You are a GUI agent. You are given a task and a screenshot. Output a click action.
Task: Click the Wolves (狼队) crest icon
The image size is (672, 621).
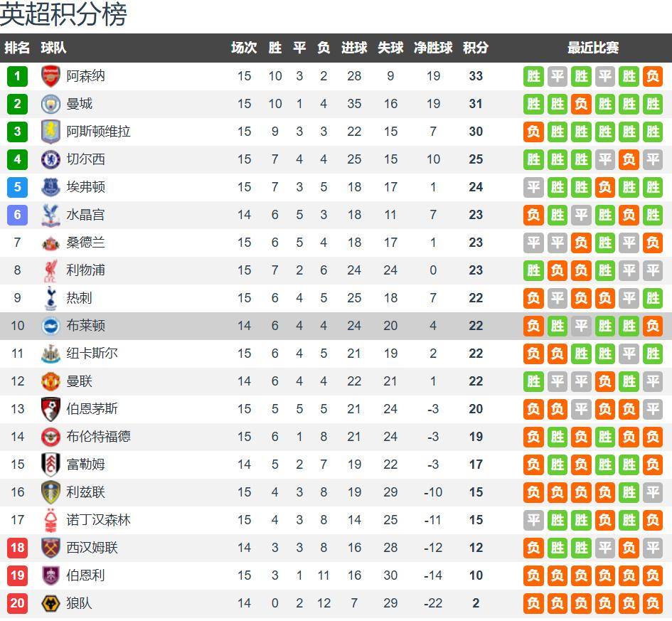click(51, 604)
